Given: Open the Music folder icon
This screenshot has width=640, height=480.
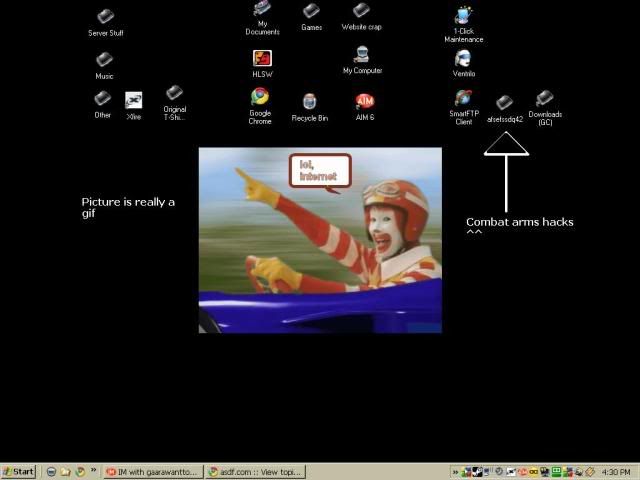Looking at the screenshot, I should 104,66.
